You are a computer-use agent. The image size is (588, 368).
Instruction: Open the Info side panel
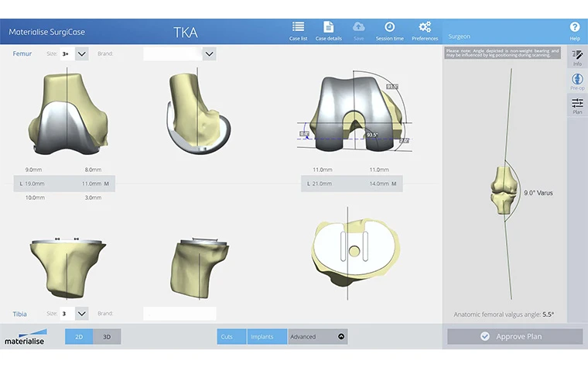(x=577, y=57)
